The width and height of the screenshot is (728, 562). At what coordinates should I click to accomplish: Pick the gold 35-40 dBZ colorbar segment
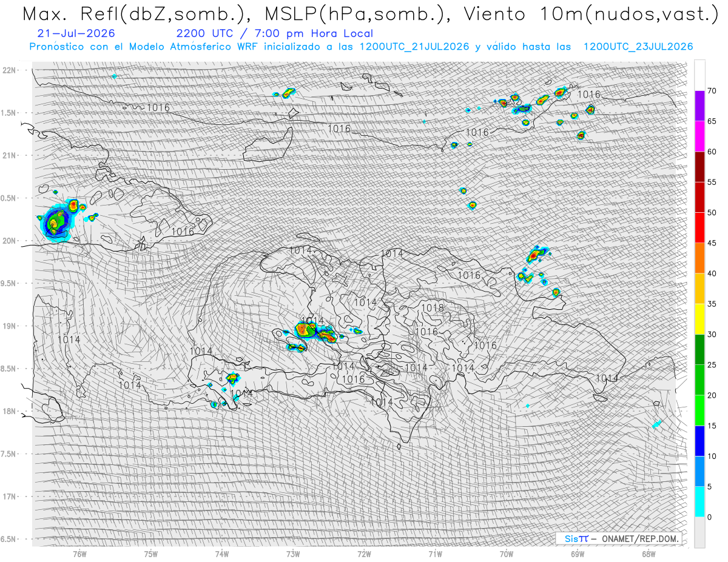click(x=699, y=289)
